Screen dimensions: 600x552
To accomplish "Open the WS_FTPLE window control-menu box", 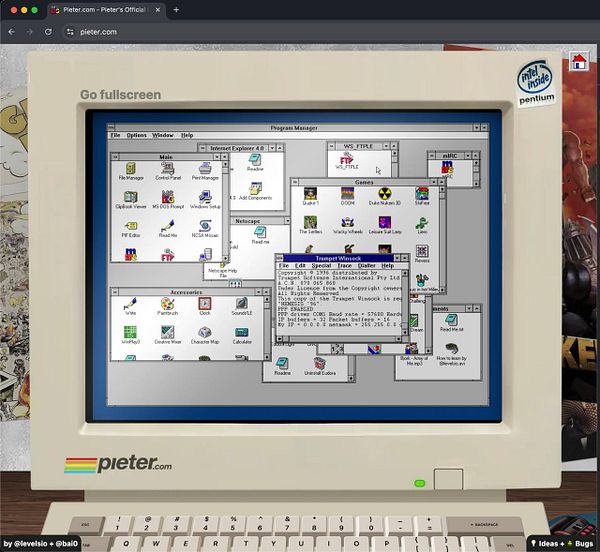I will pos(332,146).
